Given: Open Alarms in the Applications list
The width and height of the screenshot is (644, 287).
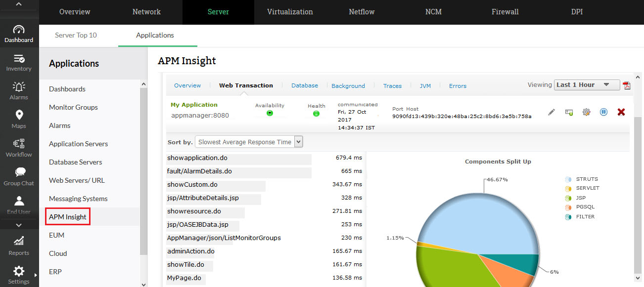Looking at the screenshot, I should pos(60,125).
